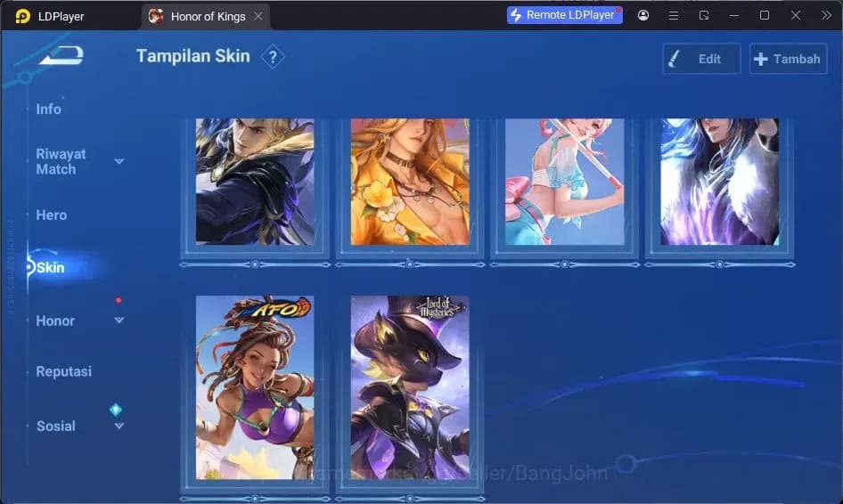Open the LDPlayer account profile icon
843x504 pixels.
(x=643, y=15)
